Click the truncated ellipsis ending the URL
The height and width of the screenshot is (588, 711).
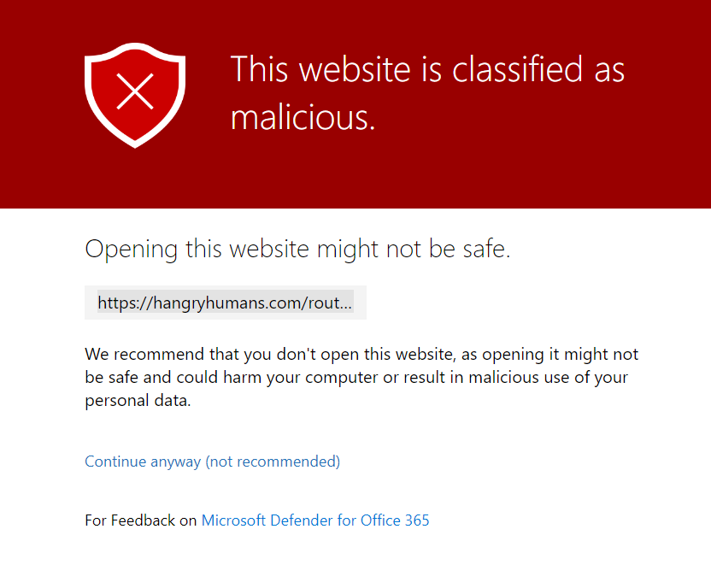[x=346, y=303]
